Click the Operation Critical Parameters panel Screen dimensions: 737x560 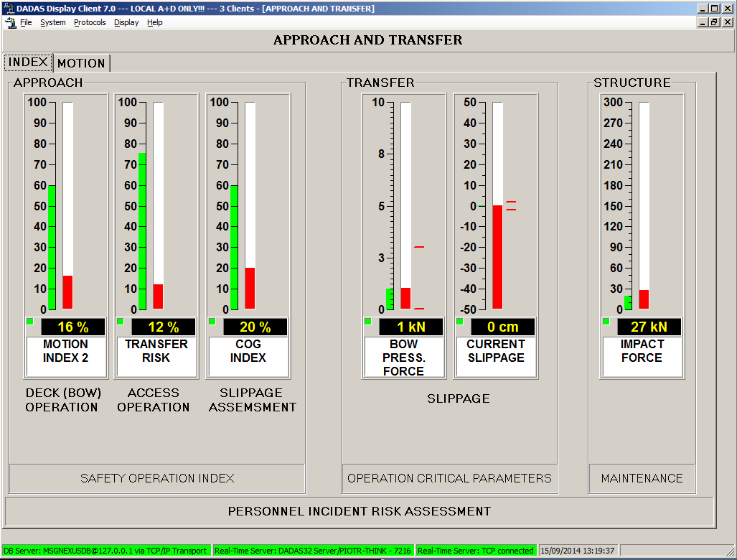[449, 478]
